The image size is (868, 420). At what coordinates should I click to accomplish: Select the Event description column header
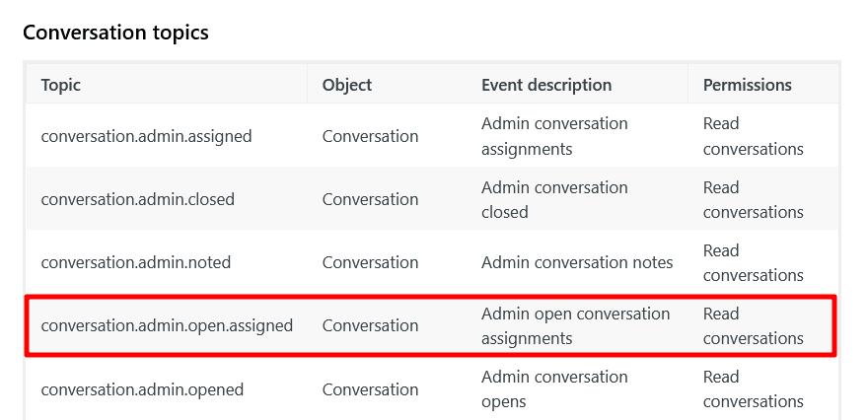[x=546, y=85]
